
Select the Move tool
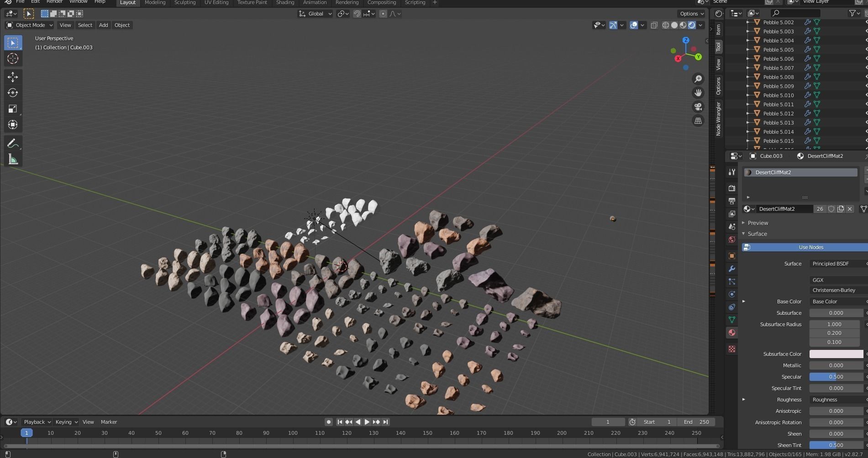pyautogui.click(x=13, y=77)
